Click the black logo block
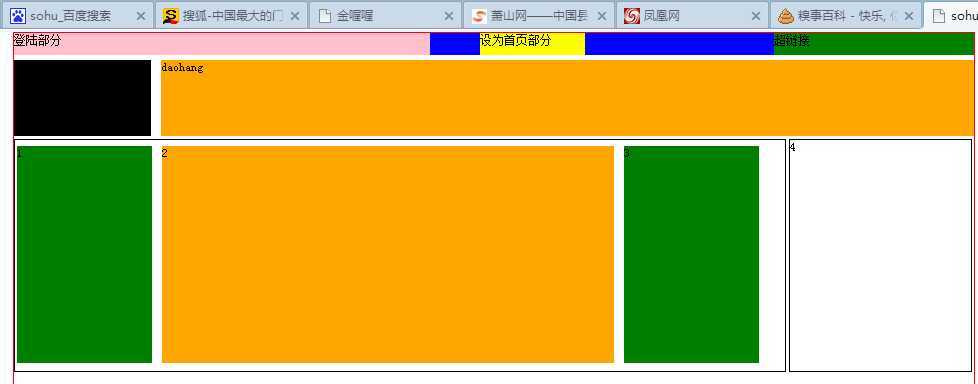Screen dimensions: 978x384 coord(82,98)
